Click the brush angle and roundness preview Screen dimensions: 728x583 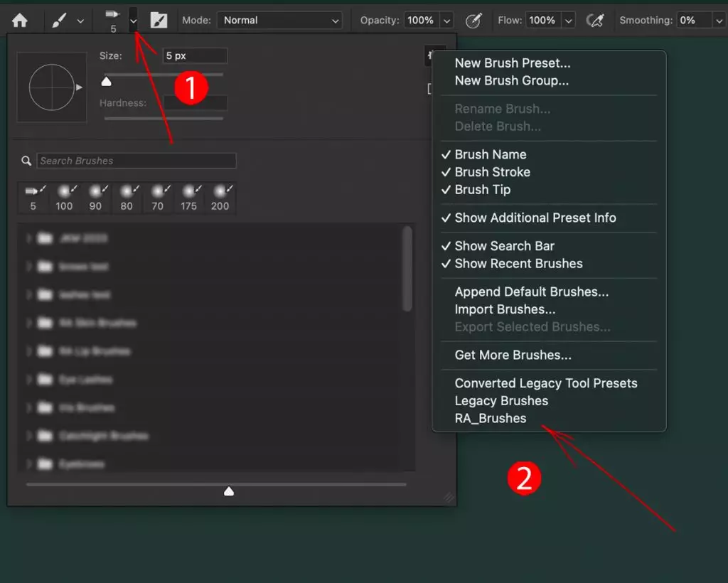[51, 87]
